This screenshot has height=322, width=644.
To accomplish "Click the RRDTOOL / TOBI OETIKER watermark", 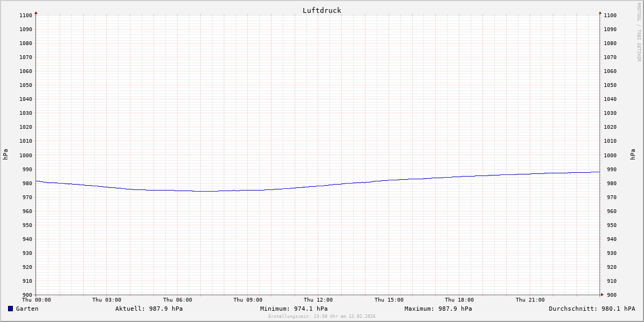I will pyautogui.click(x=639, y=32).
